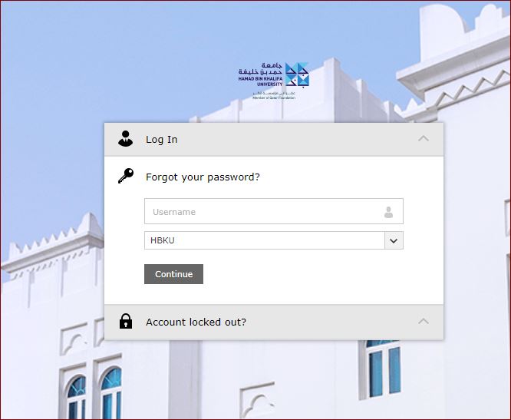Viewport: 511px width, 420px height.
Task: Click the key icon for forgotten password
Action: 126,176
